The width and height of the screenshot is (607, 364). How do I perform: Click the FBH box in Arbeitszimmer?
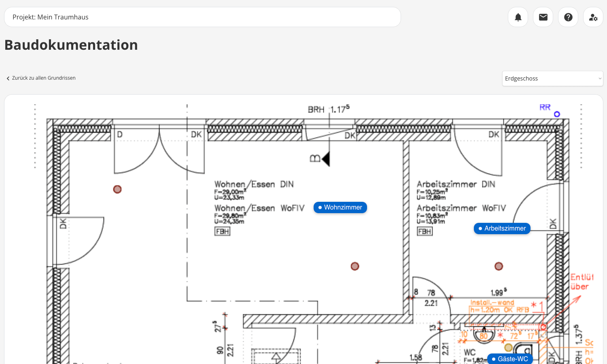coord(424,231)
